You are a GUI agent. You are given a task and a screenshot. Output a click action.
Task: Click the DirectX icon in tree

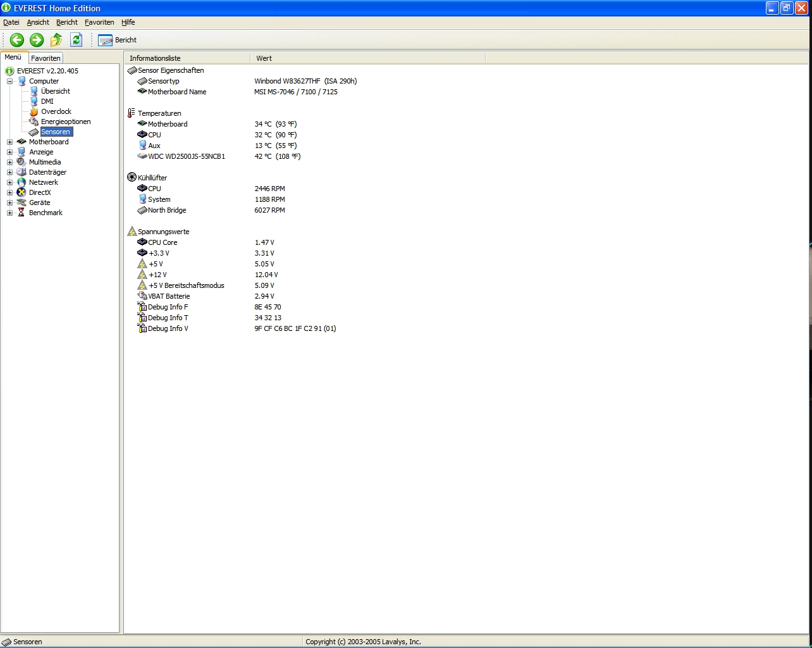tap(22, 192)
